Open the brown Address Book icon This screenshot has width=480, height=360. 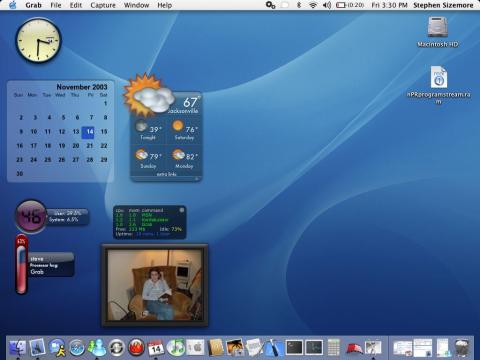coord(215,348)
